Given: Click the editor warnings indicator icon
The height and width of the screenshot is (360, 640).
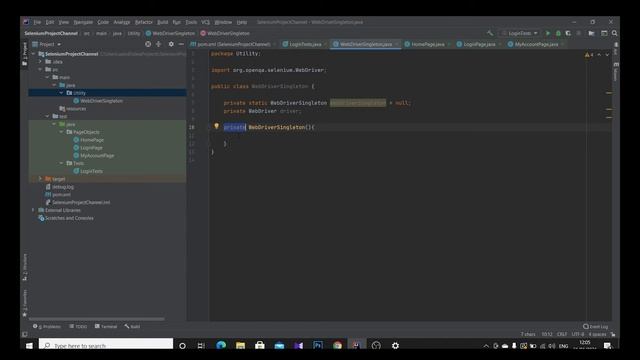Looking at the screenshot, I should [589, 55].
